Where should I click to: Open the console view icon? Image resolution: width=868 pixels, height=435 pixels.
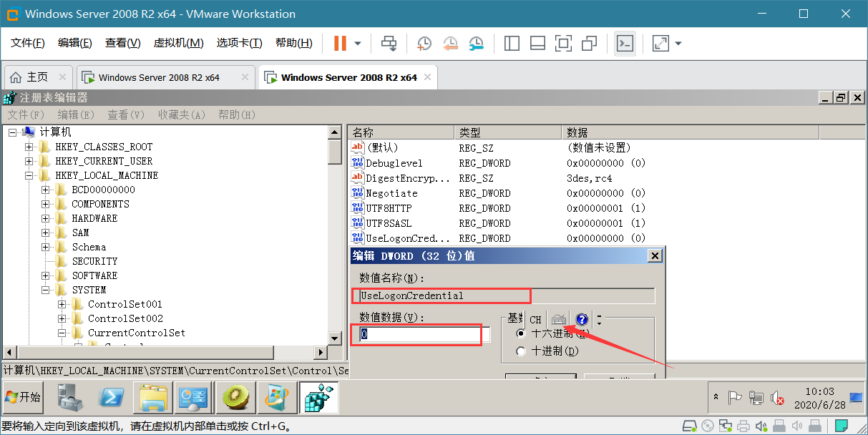(x=625, y=44)
